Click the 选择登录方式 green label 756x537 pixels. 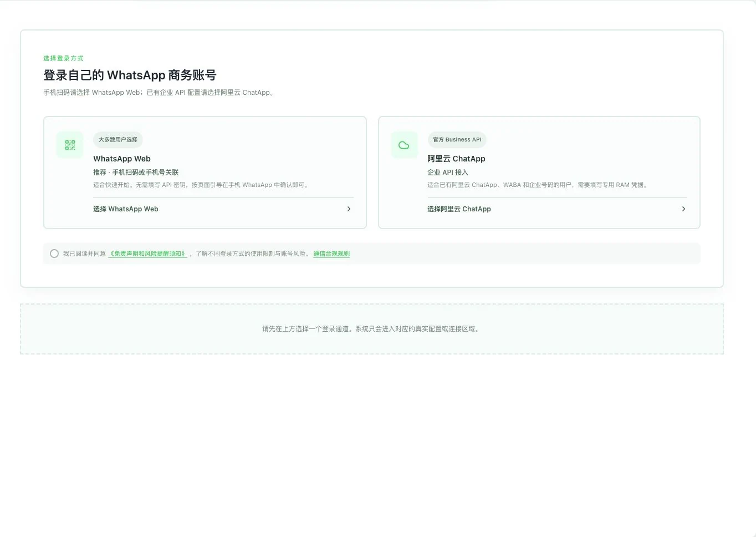(x=63, y=58)
